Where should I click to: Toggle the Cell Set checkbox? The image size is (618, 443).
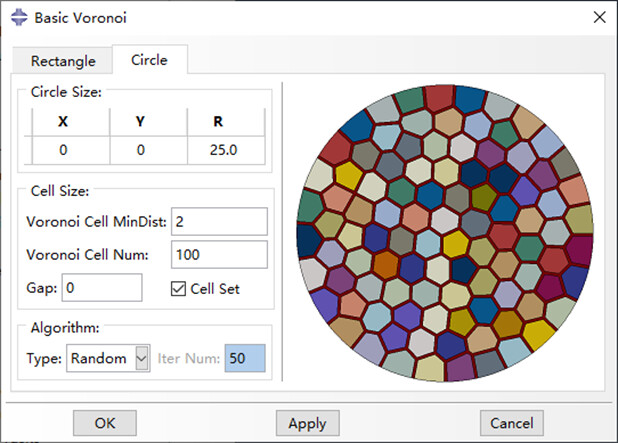(x=178, y=289)
